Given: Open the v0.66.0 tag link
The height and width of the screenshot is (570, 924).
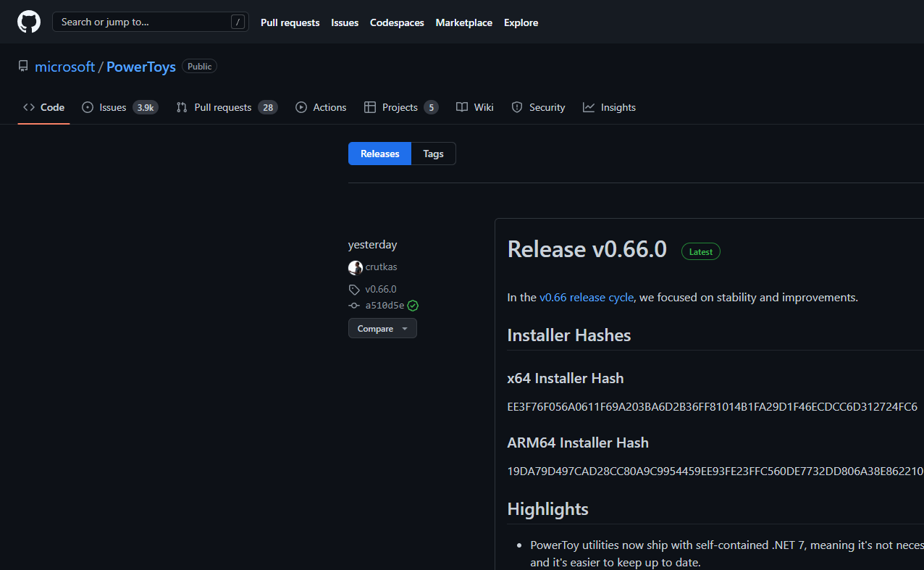Looking at the screenshot, I should click(x=381, y=289).
